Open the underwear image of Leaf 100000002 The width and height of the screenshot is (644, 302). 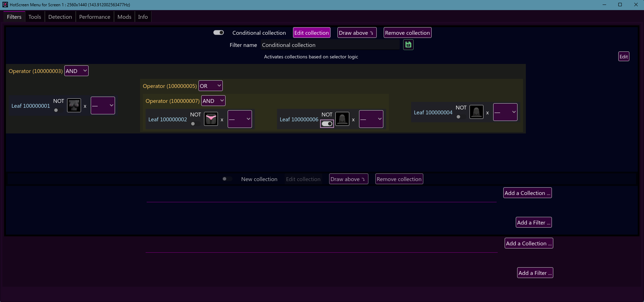click(211, 119)
